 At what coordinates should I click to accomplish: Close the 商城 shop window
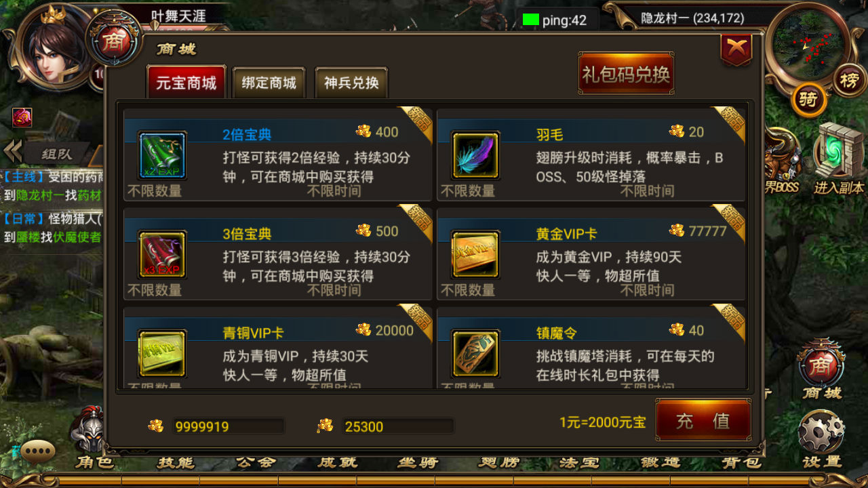[x=736, y=49]
